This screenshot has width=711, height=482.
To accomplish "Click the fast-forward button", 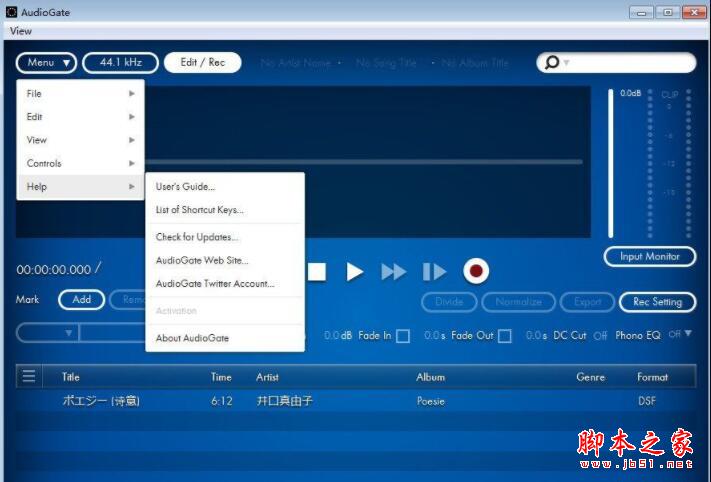I will [394, 272].
